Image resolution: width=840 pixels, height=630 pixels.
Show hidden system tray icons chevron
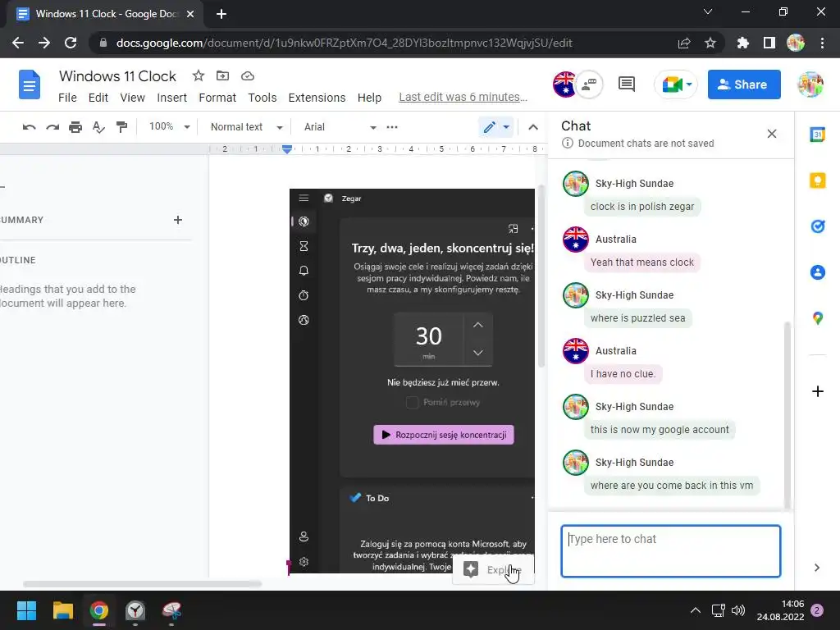(x=696, y=610)
